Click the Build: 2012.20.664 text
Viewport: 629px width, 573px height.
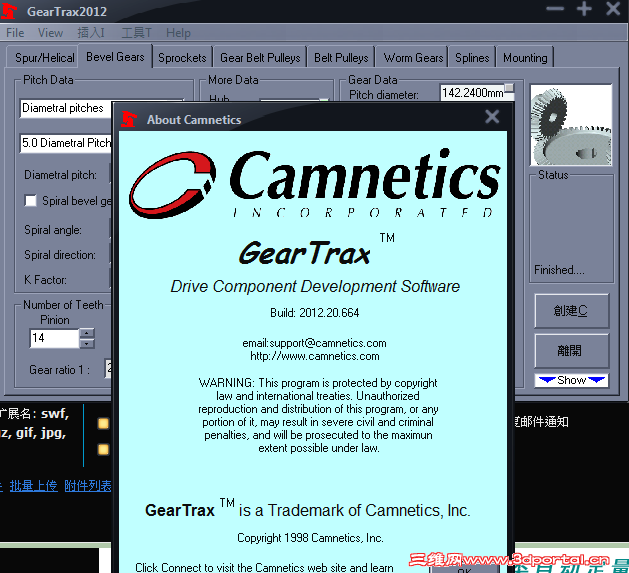(x=314, y=313)
